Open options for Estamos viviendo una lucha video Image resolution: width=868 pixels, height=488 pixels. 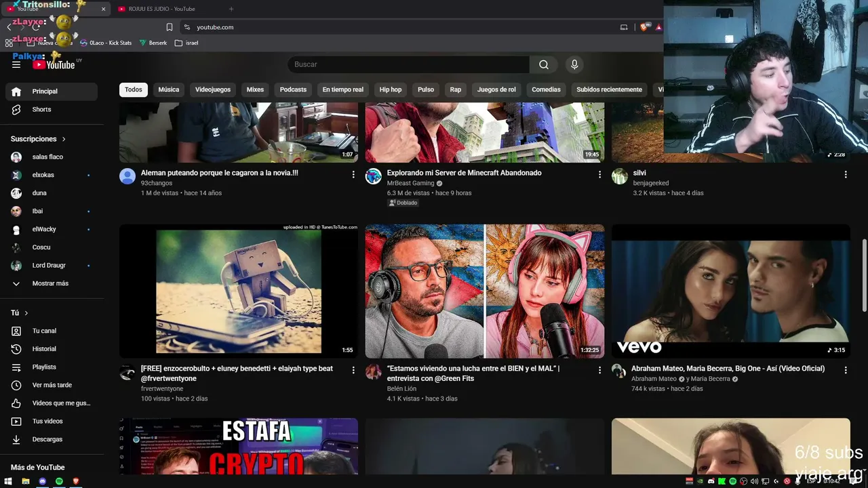(599, 370)
